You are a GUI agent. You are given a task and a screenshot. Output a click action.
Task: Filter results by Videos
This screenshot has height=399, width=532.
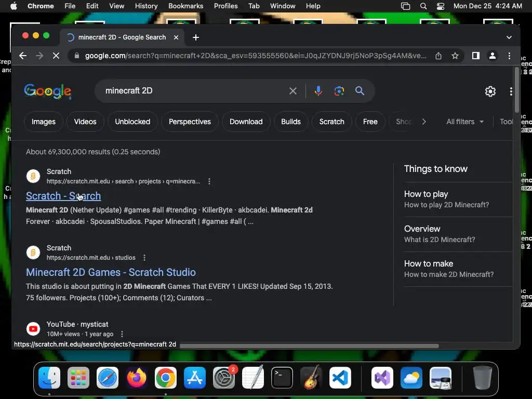coord(85,122)
